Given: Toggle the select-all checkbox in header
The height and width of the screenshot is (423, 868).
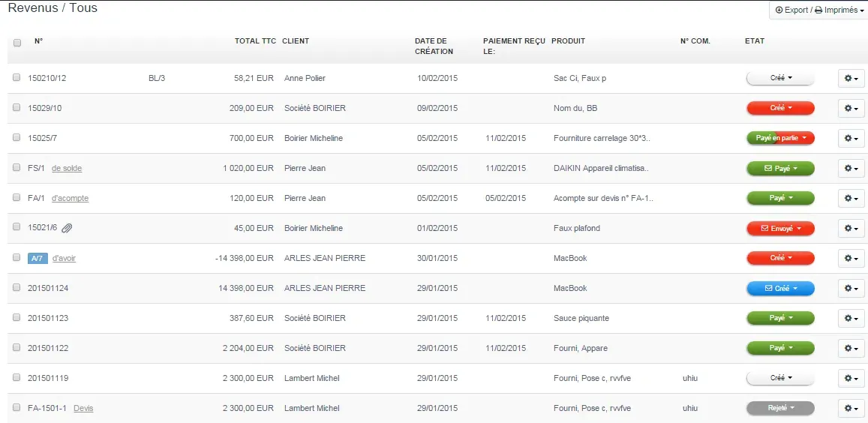Looking at the screenshot, I should (x=17, y=43).
